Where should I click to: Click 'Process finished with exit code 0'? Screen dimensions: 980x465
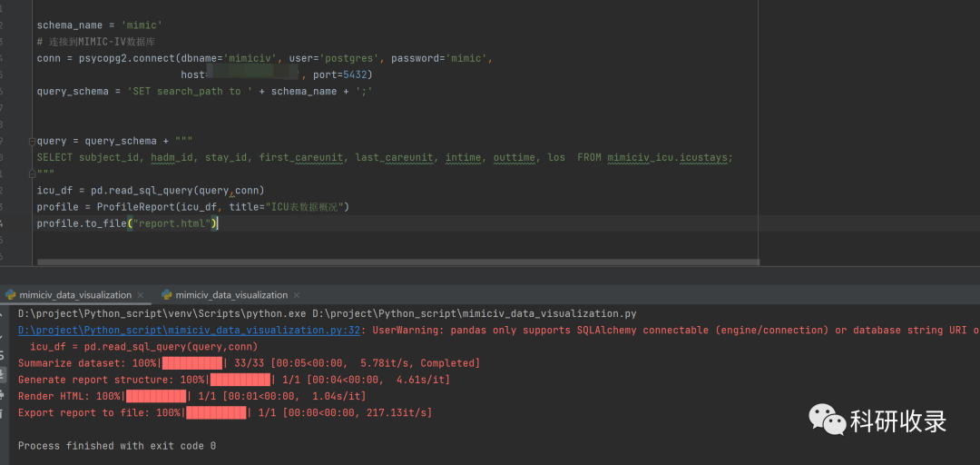(x=117, y=446)
